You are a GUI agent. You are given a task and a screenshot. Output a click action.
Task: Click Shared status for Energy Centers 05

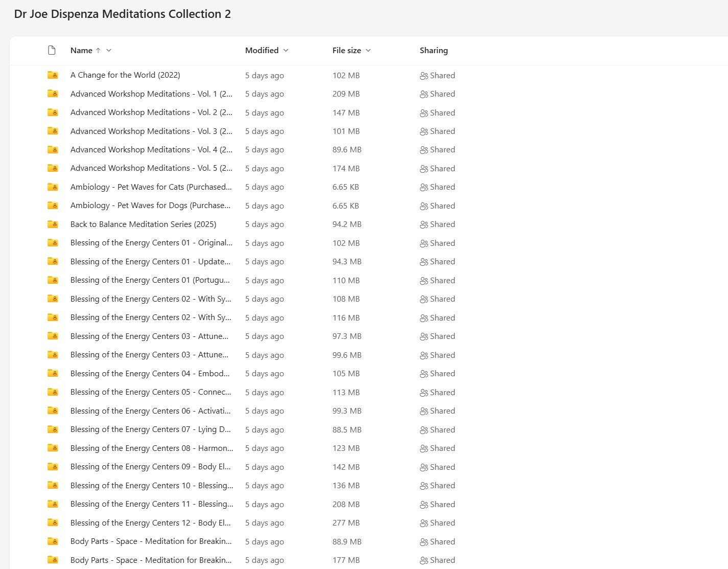pos(437,392)
